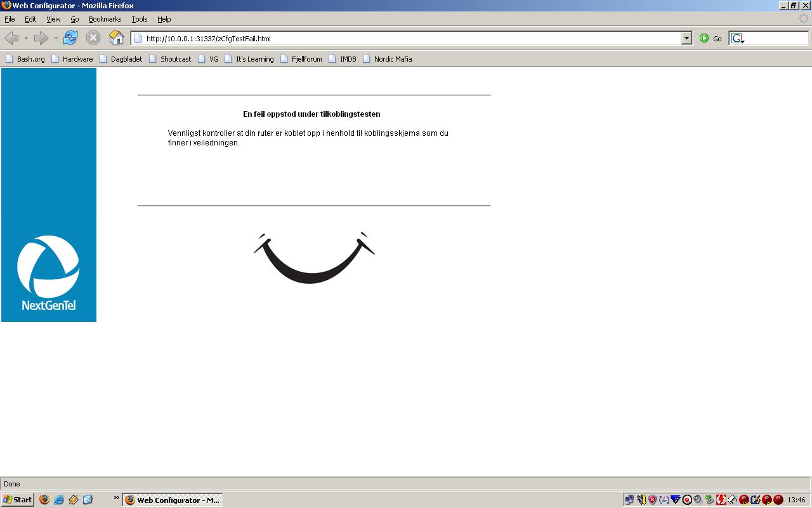This screenshot has height=508, width=812.
Task: Reload the page with the blue refresh icon
Action: pyautogui.click(x=70, y=38)
